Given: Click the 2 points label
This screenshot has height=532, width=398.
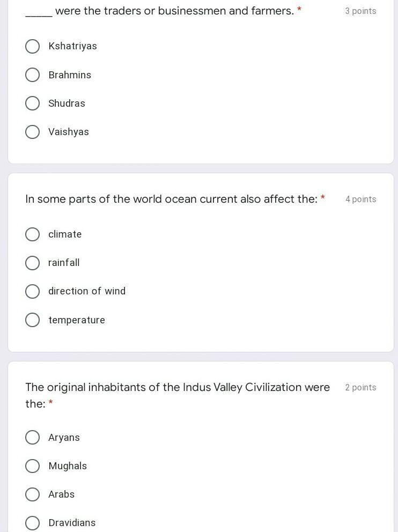Looking at the screenshot, I should [x=360, y=388].
